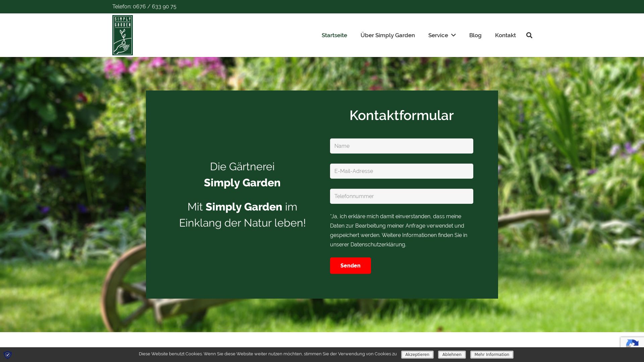Navigate to Kontakt page
The height and width of the screenshot is (362, 644).
click(x=505, y=35)
